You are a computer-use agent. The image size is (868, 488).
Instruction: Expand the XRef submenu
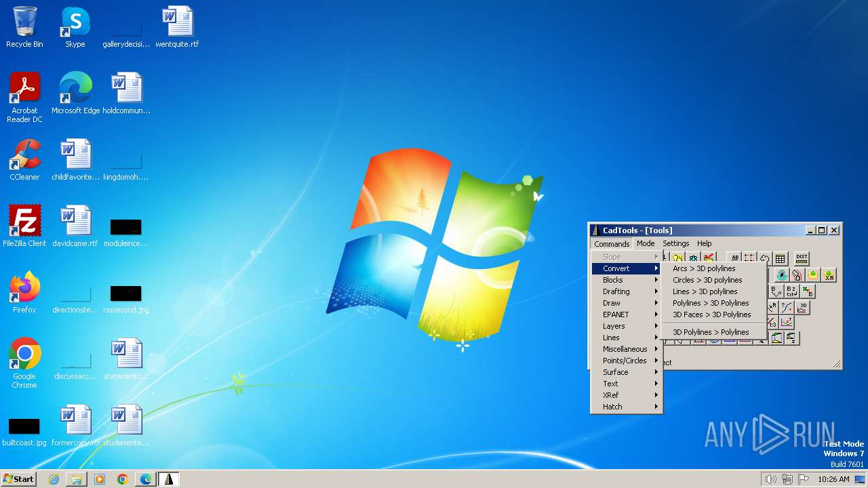click(627, 395)
